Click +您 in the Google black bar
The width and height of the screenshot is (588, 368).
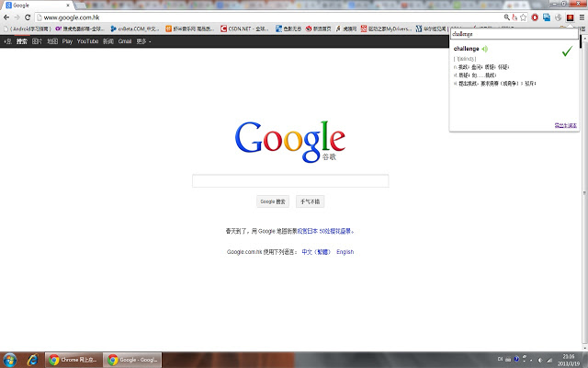7,41
